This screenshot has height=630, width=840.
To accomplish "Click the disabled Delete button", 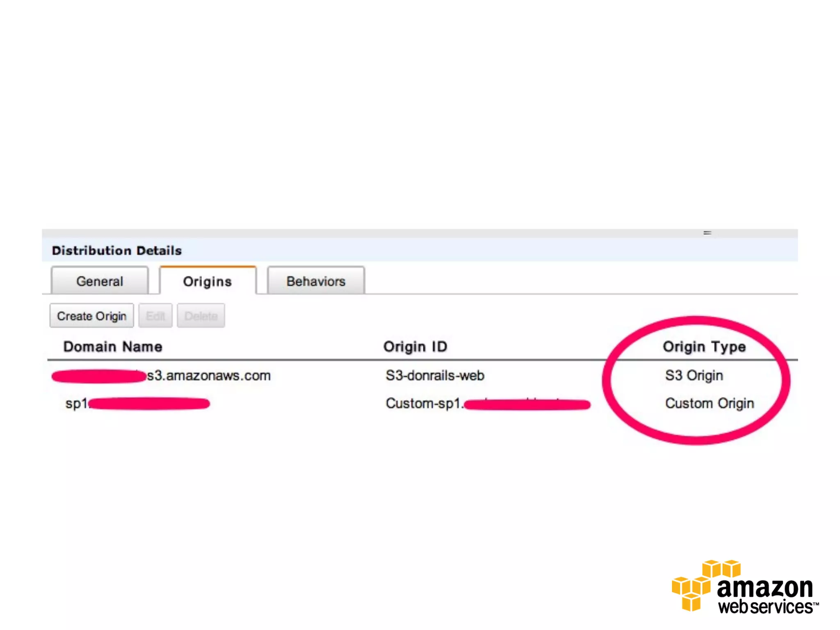I will coord(201,316).
